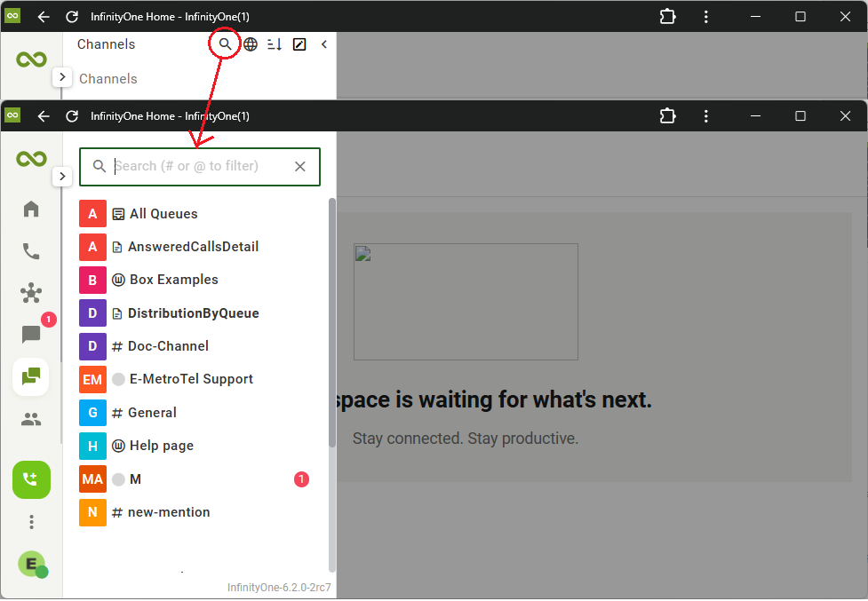Image resolution: width=868 pixels, height=601 pixels.
Task: Click the sort order icon in Channels header
Action: tap(275, 44)
